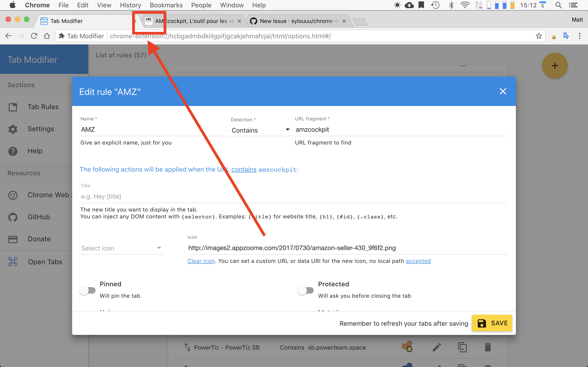Screen dimensions: 588x367
Task: Toggle sort order on PowerTiz rule arrows
Action: pyautogui.click(x=187, y=347)
